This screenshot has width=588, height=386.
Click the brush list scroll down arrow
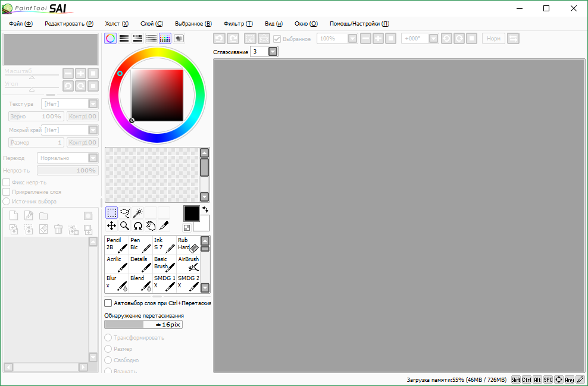(205, 288)
